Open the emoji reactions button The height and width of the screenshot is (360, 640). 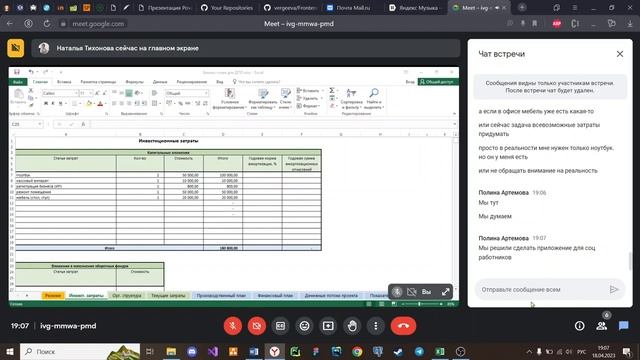[x=304, y=326]
